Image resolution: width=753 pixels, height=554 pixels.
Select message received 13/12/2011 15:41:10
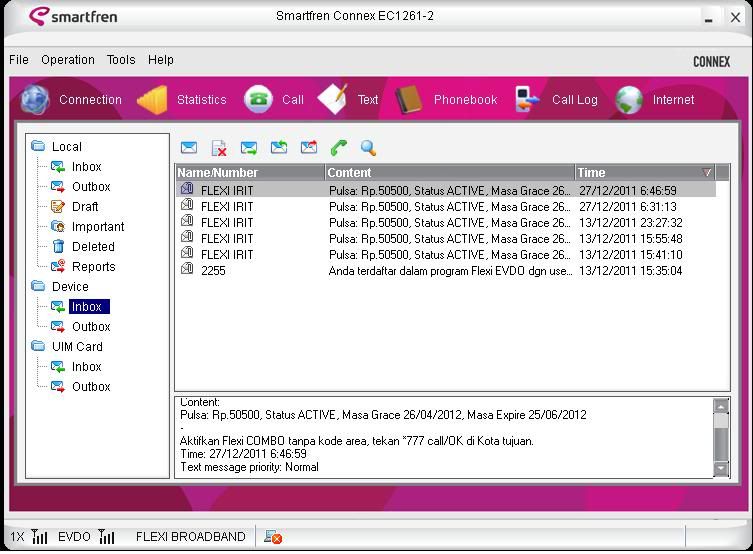446,254
